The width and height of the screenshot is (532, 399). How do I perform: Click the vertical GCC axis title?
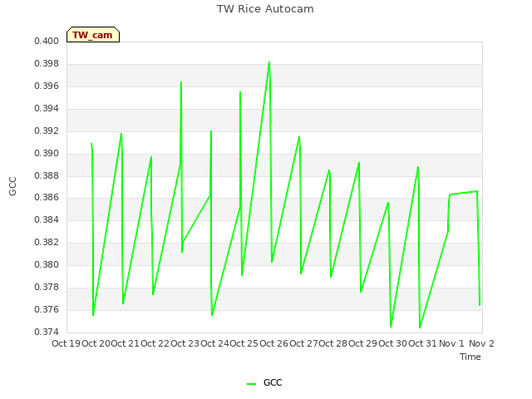12,186
